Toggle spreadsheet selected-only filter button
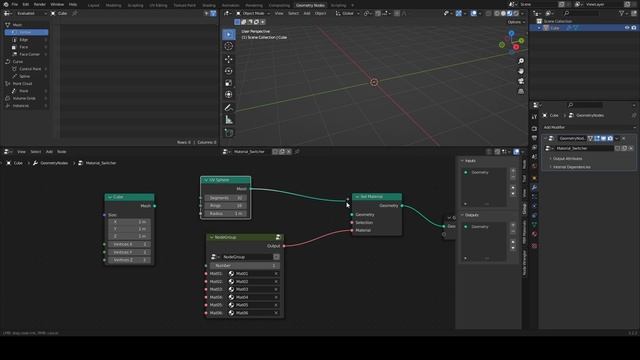 point(207,13)
